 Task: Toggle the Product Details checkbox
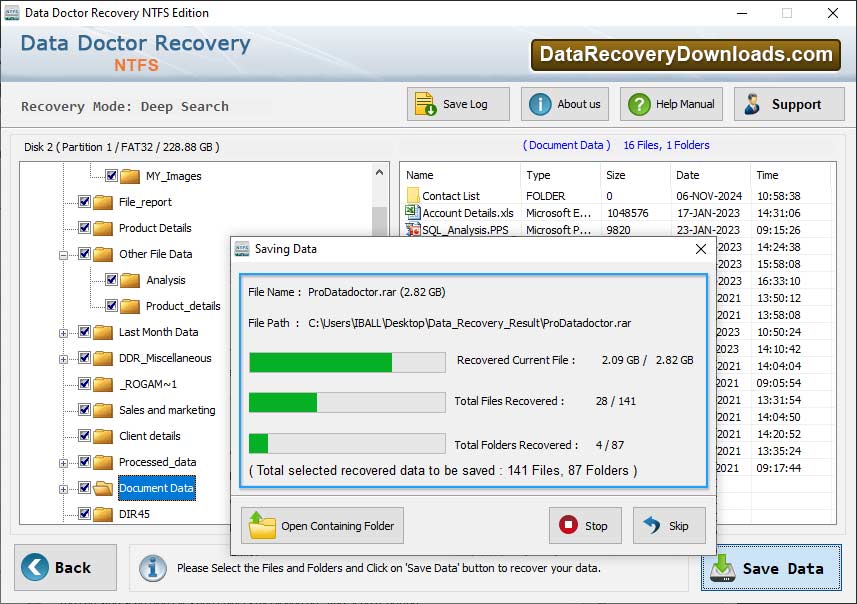[x=84, y=227]
